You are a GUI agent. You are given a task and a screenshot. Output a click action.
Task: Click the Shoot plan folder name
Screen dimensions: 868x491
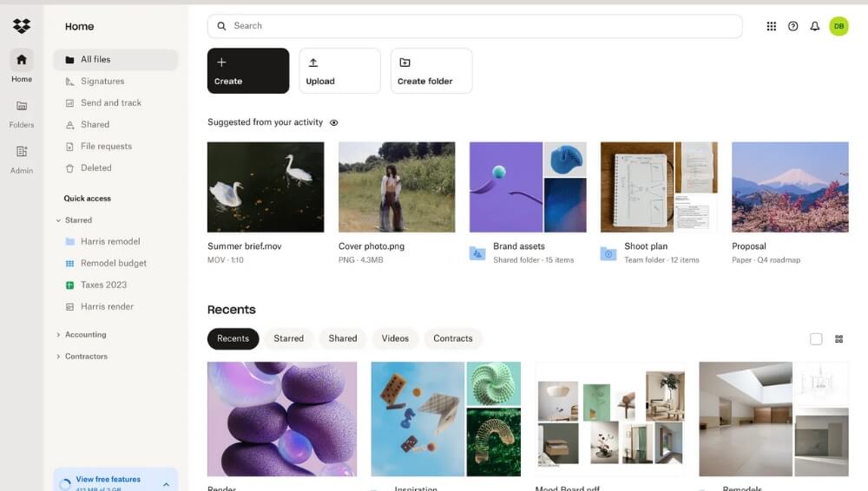pos(646,246)
